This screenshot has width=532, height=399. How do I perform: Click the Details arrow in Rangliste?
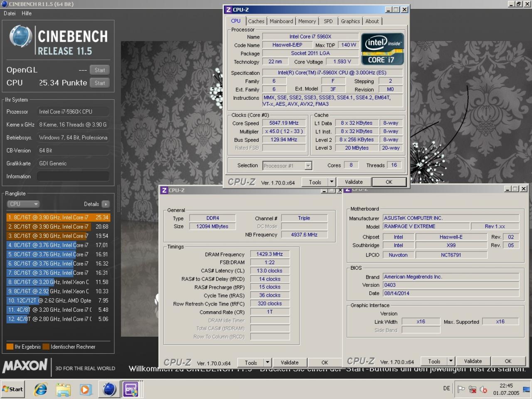tap(106, 204)
